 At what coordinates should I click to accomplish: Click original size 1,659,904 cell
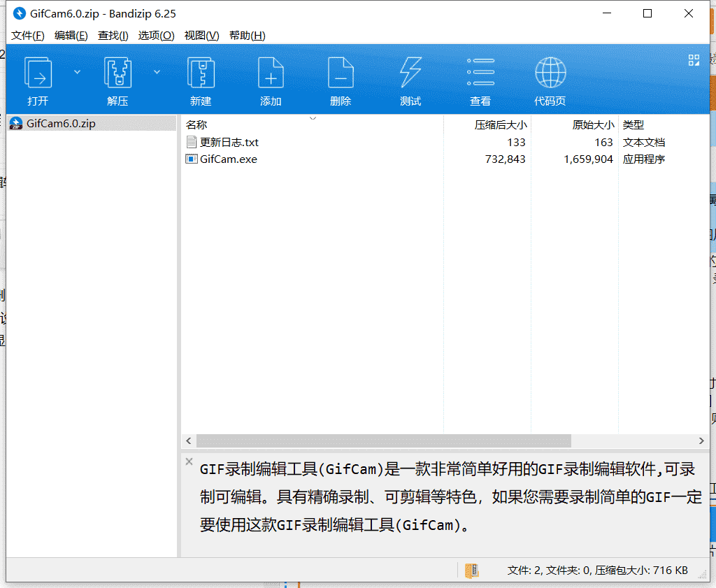tap(588, 159)
